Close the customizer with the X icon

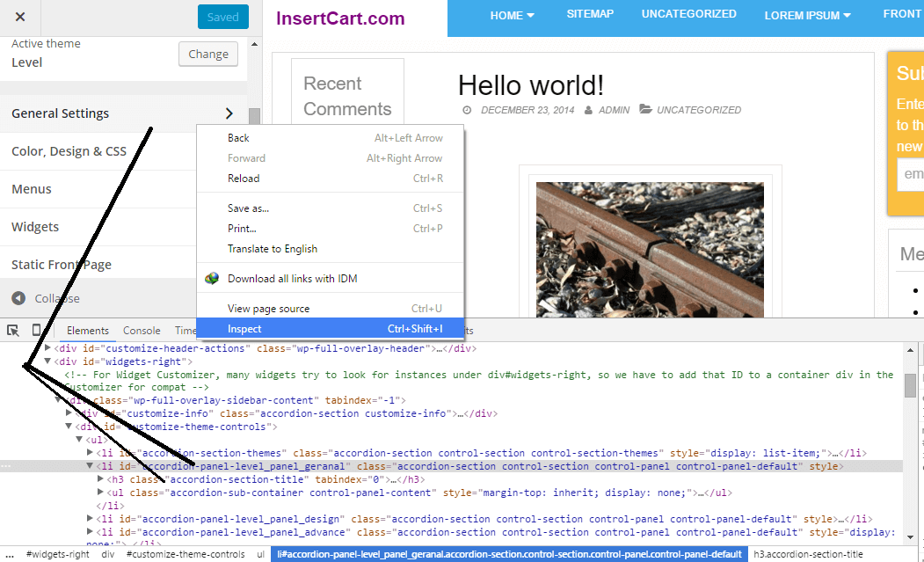20,17
